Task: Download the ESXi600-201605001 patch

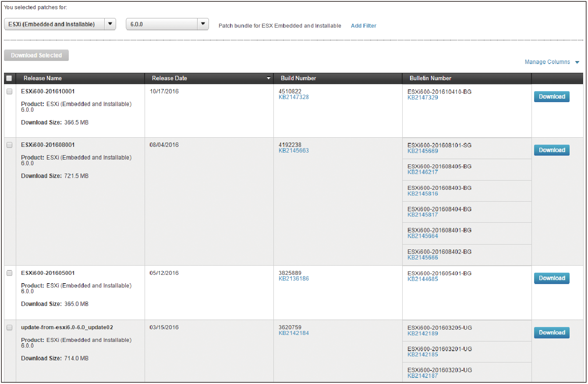Action: (x=552, y=278)
